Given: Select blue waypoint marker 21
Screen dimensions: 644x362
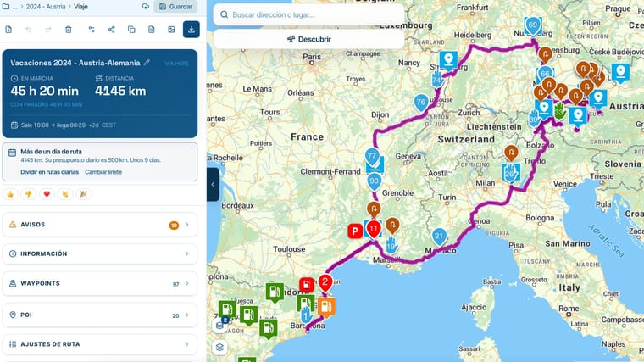Looking at the screenshot, I should click(439, 237).
